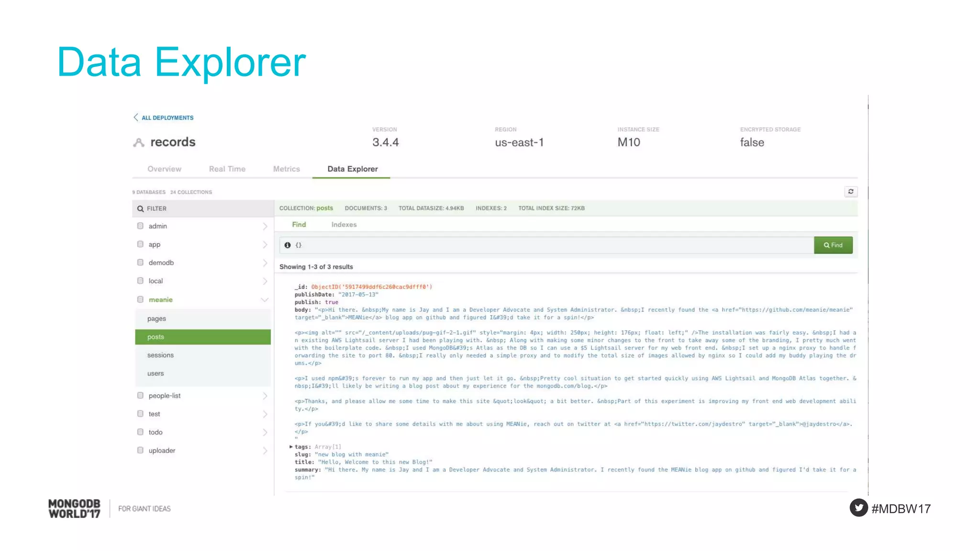The height and width of the screenshot is (551, 980).
Task: Click the meanie database icon
Action: tap(140, 299)
